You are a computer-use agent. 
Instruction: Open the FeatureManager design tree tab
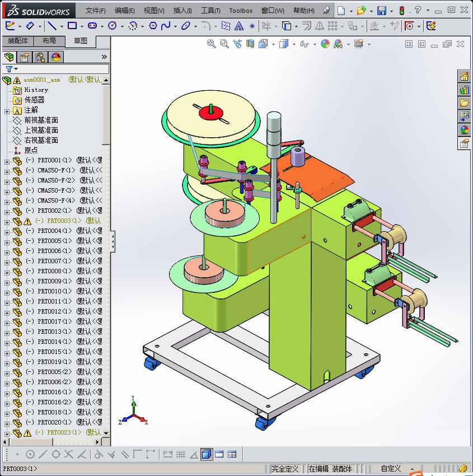click(x=9, y=57)
